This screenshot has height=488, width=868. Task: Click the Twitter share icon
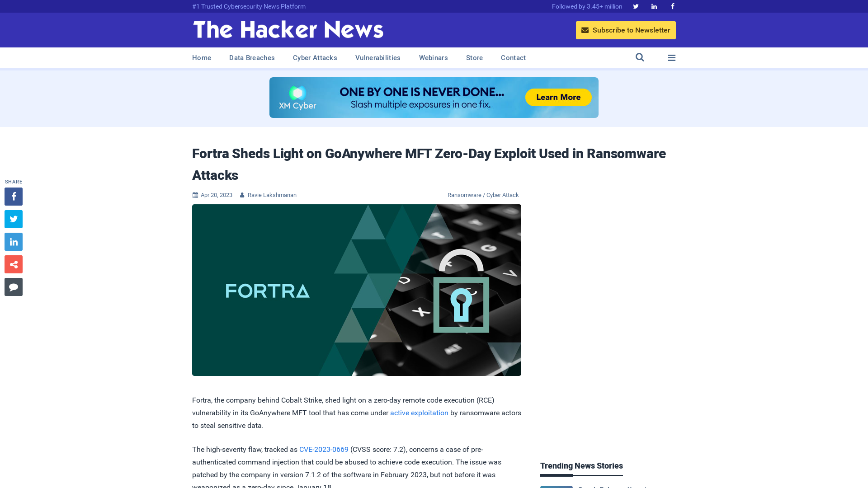point(13,219)
